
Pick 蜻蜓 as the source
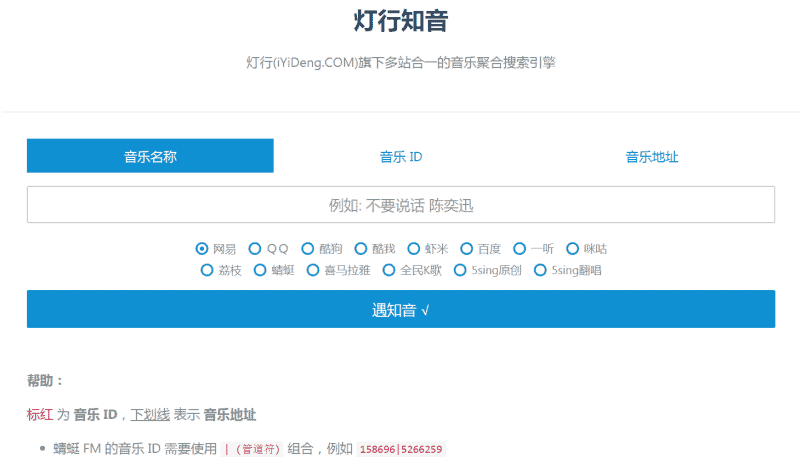tap(260, 270)
